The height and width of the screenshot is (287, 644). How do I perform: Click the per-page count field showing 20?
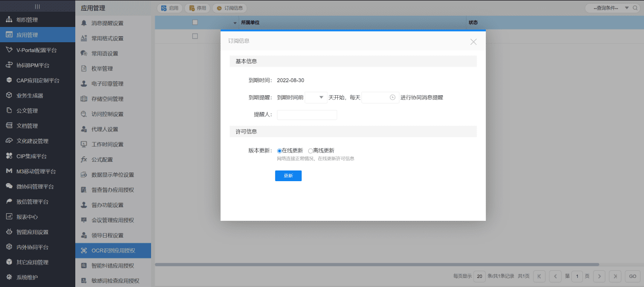(x=479, y=276)
